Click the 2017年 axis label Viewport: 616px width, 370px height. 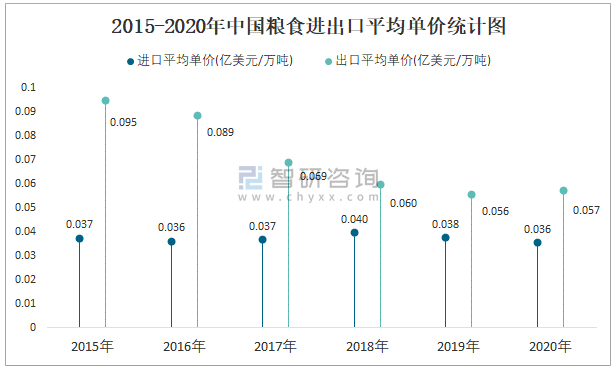(x=275, y=346)
